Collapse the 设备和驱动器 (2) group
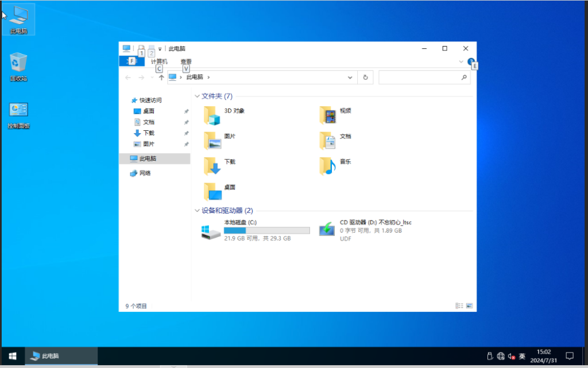588x368 pixels. pyautogui.click(x=198, y=211)
